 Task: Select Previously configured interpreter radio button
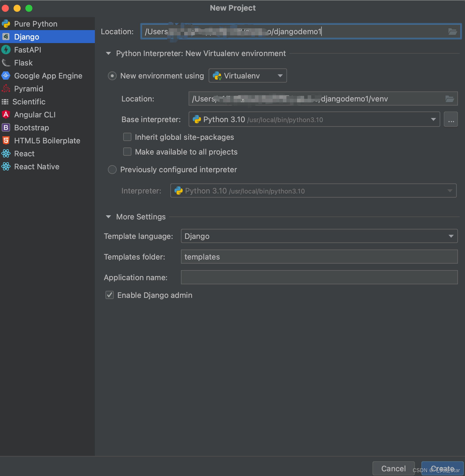click(x=112, y=170)
